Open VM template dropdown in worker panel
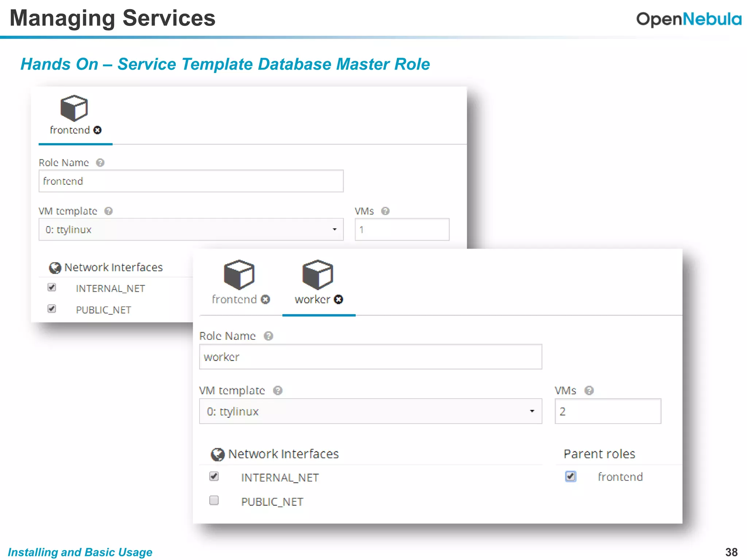The image size is (747, 560). (x=371, y=411)
